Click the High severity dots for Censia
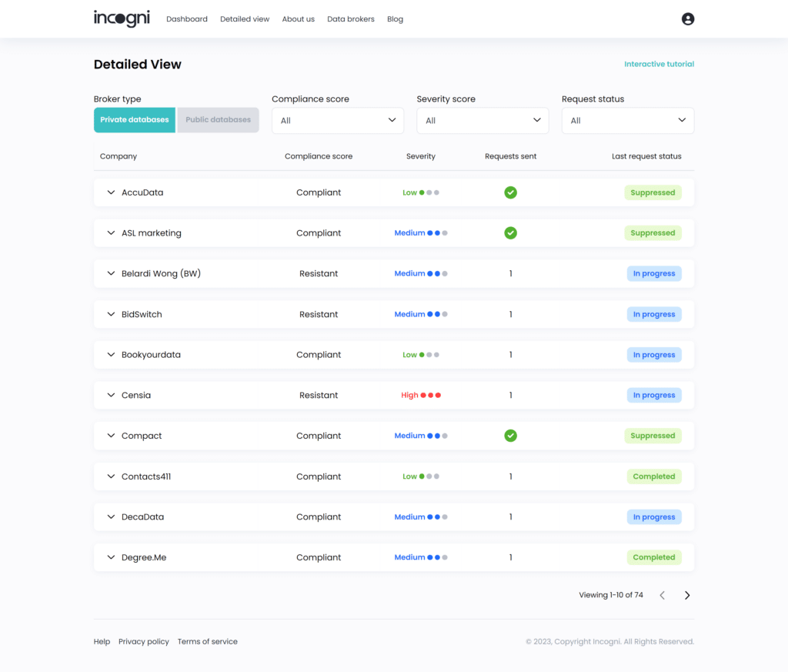Screen dimensions: 788x672 coord(431,395)
